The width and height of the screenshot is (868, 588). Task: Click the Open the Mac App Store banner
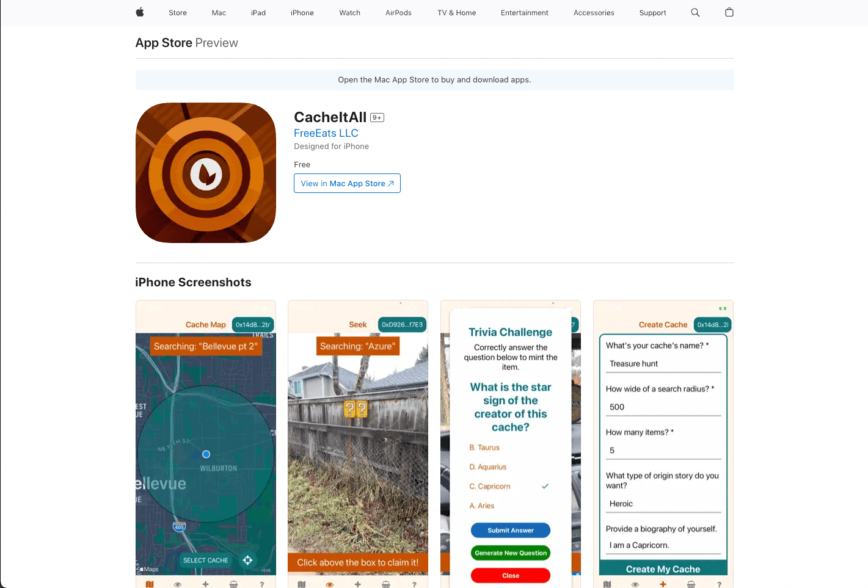(434, 80)
